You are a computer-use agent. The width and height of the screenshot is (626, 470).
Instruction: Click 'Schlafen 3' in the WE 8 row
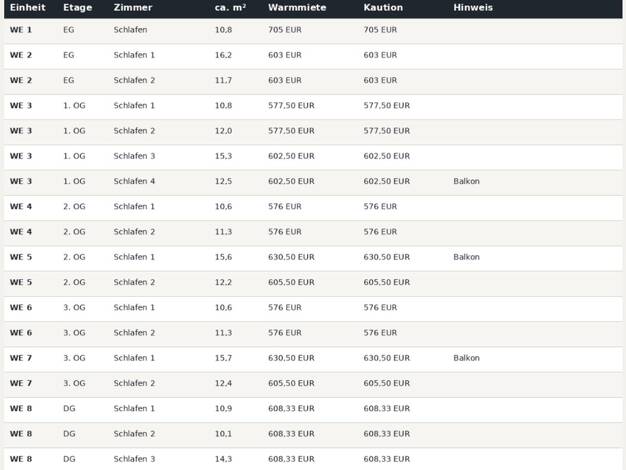click(134, 459)
